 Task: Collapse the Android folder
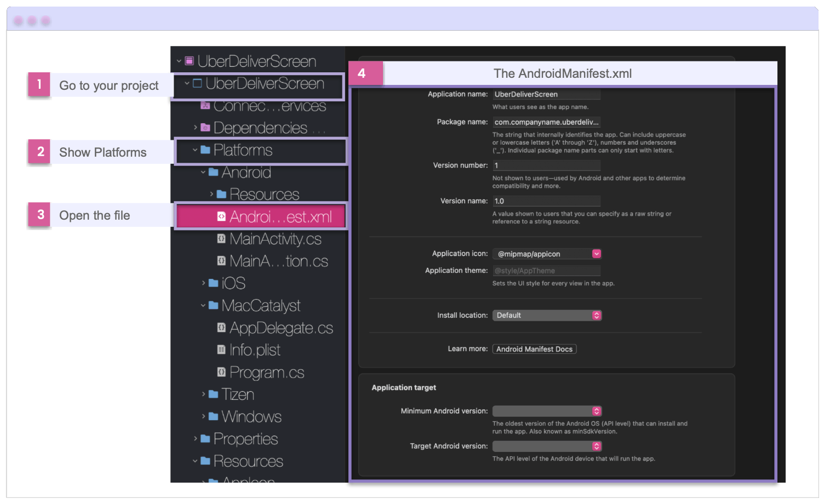[203, 172]
